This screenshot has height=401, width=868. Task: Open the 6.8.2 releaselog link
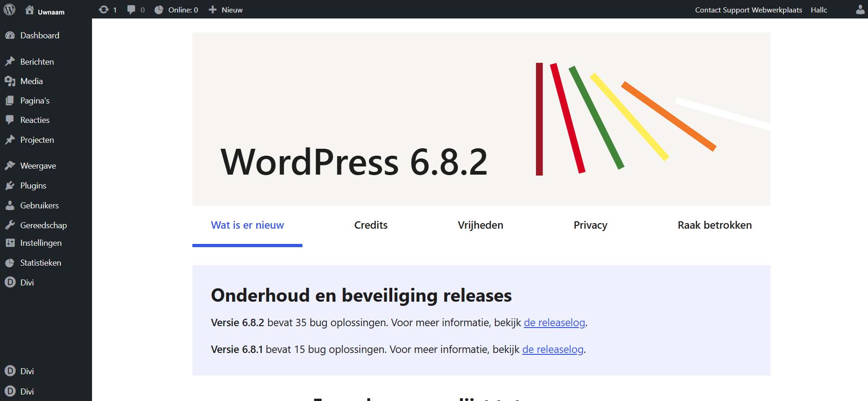554,322
